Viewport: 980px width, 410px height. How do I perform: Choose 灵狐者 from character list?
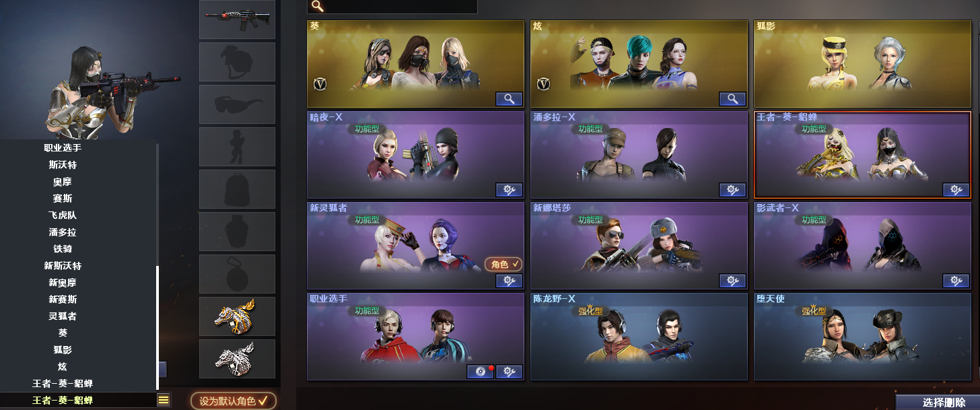(63, 316)
